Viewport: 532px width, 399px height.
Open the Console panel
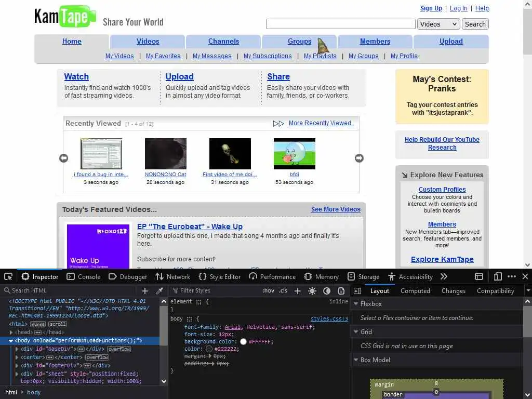[84, 277]
